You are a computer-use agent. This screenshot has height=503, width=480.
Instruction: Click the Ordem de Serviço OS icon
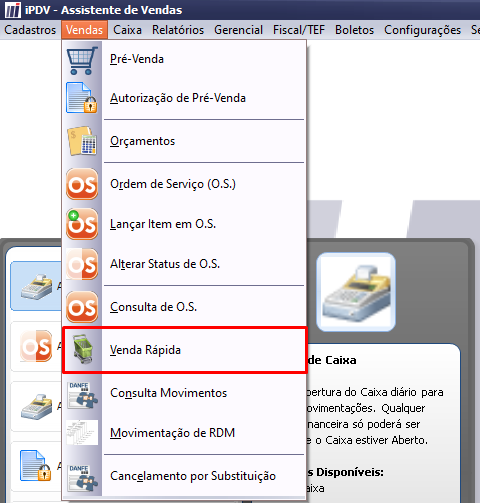[x=82, y=184]
